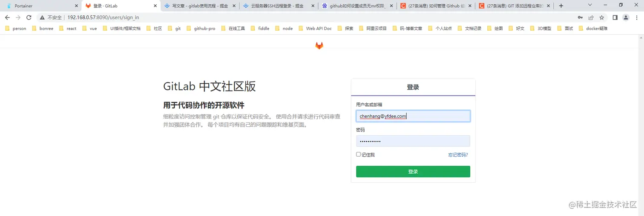Reload the page with the refresh icon

(29, 18)
